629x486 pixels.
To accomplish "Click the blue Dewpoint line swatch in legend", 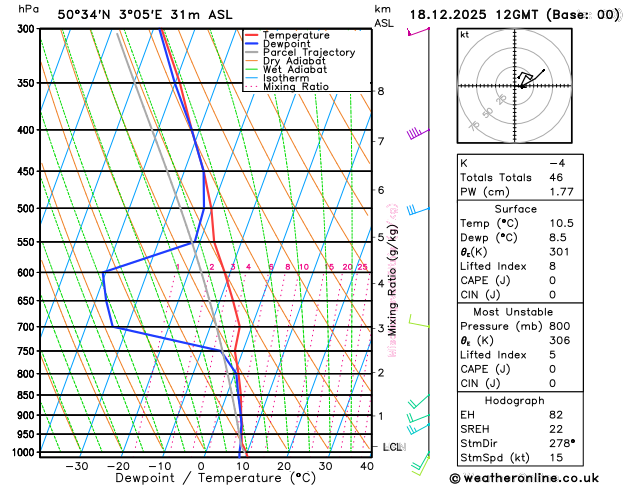I will (x=252, y=44).
